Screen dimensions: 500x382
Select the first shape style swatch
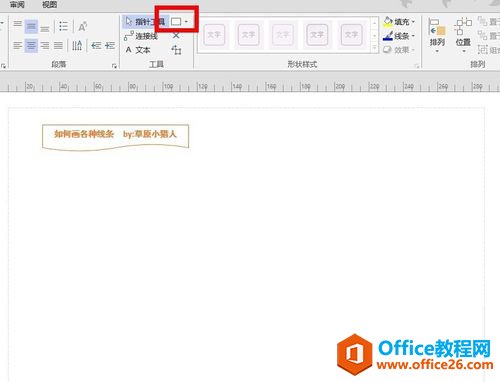click(214, 35)
